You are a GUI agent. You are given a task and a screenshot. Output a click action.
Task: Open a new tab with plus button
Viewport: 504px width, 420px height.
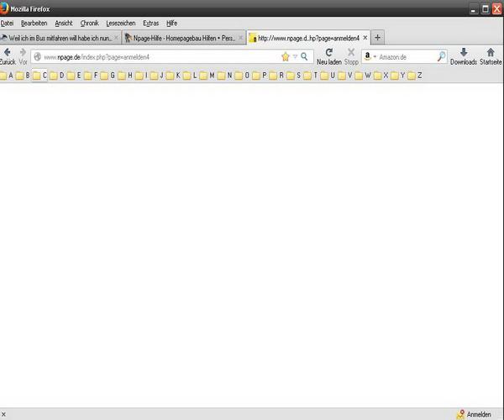(x=378, y=38)
